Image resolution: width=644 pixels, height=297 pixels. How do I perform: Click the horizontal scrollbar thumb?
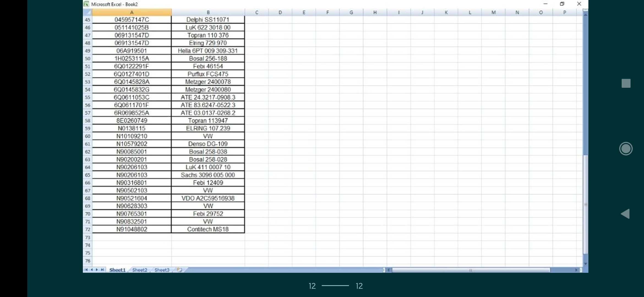471,270
